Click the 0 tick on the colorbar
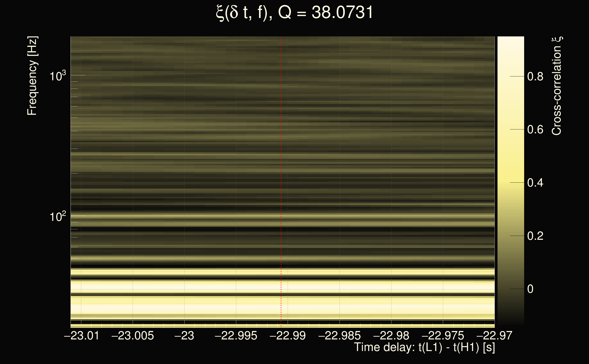Image resolution: width=589 pixels, height=364 pixels. click(530, 289)
